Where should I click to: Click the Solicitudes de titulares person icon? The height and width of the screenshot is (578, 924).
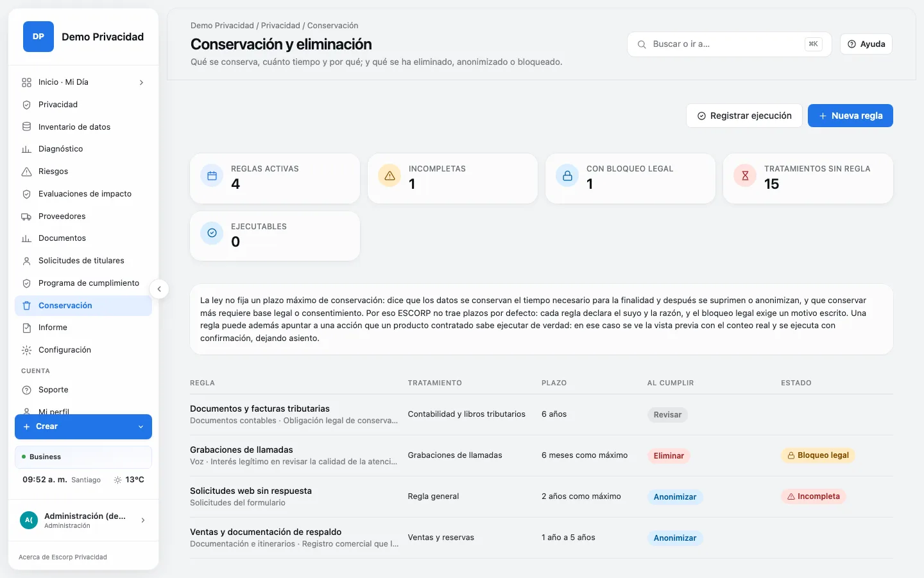pyautogui.click(x=26, y=261)
